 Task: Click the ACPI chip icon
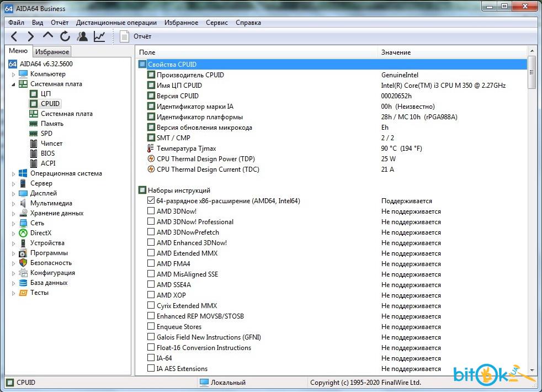pos(34,163)
